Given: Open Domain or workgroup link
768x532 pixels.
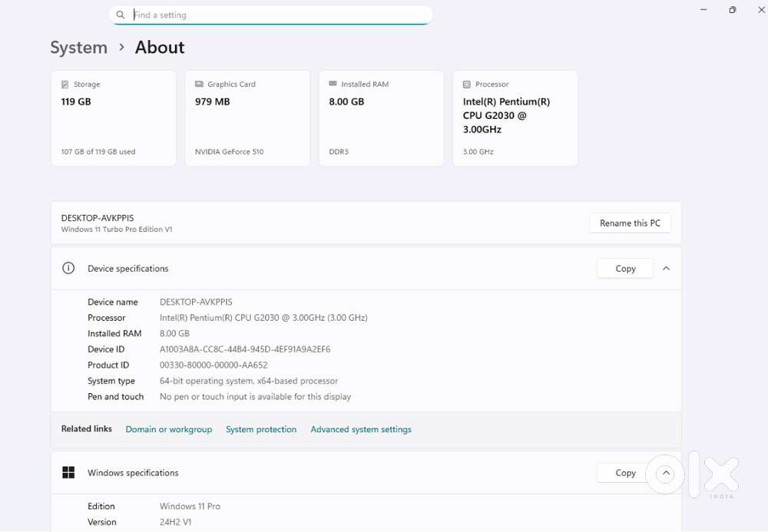Looking at the screenshot, I should (168, 430).
